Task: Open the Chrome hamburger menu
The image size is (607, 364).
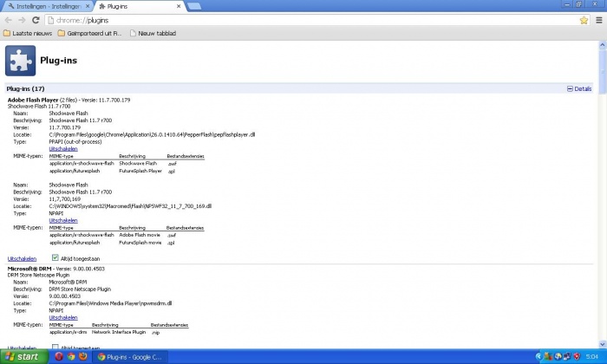Action: [x=599, y=20]
